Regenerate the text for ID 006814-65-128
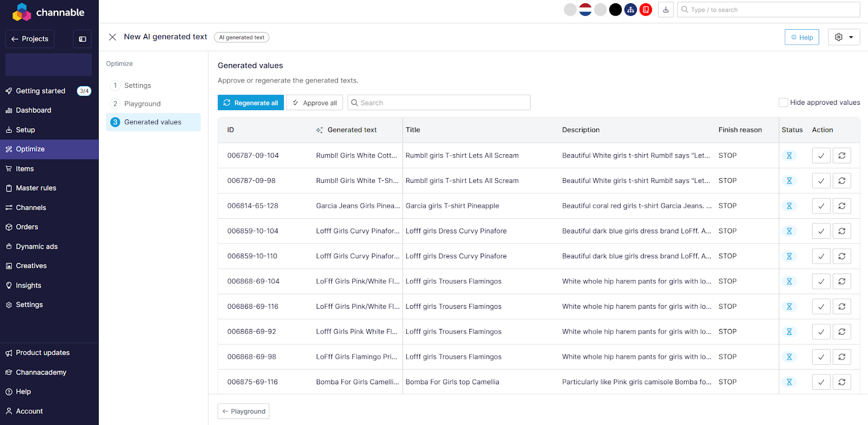This screenshot has width=868, height=425. pos(841,206)
